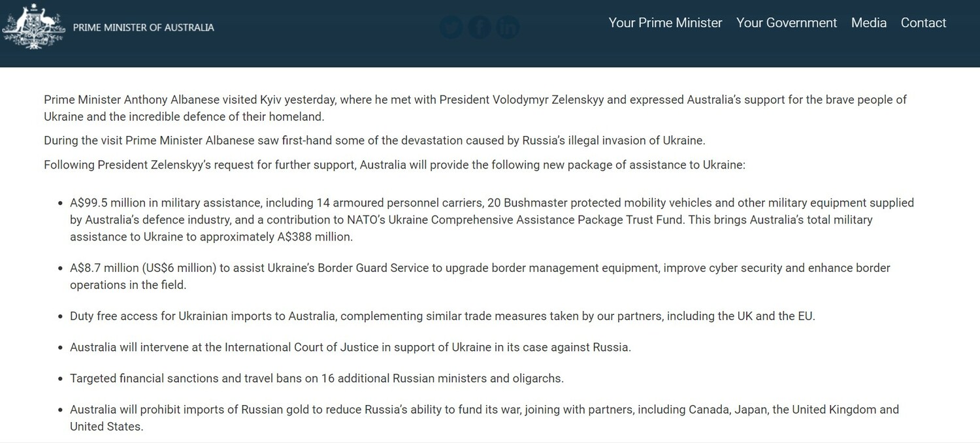Open the Contact page link
The image size is (980, 443).
tap(923, 23)
